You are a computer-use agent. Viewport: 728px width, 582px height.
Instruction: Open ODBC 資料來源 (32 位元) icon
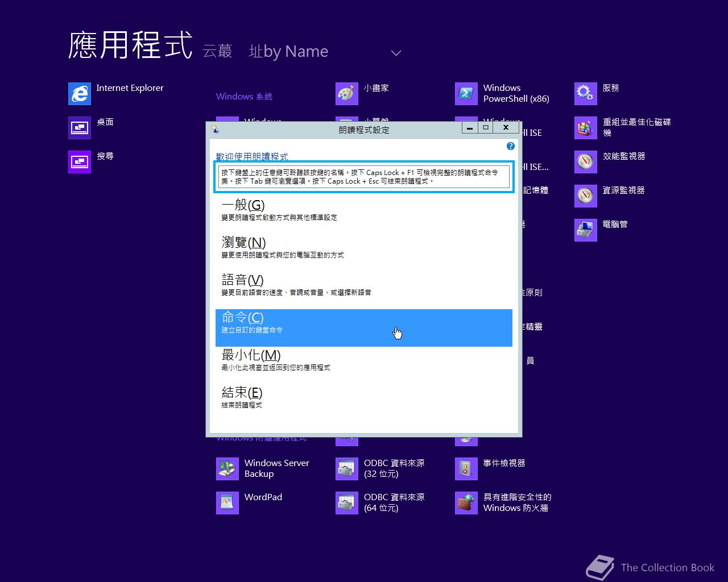point(347,469)
